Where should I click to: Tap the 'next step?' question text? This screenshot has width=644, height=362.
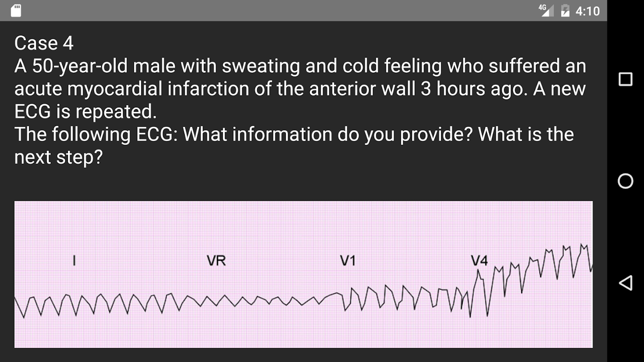tap(58, 157)
